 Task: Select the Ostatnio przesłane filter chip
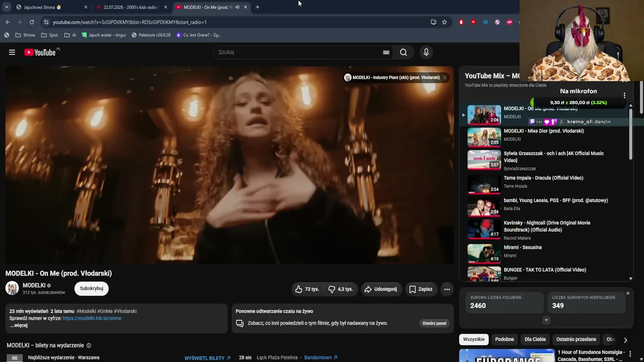(x=576, y=339)
